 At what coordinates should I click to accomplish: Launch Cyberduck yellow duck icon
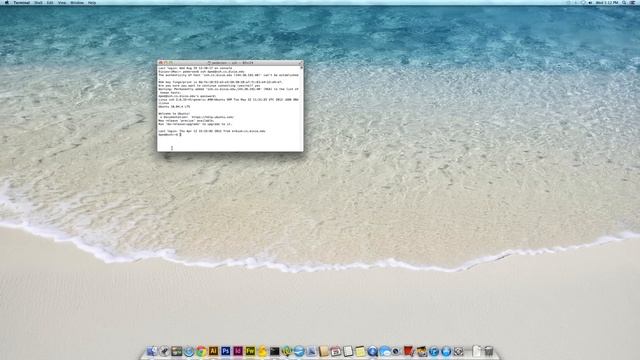(262, 351)
